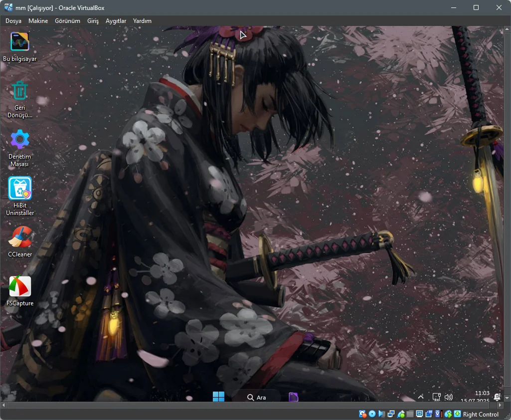Viewport: 511px width, 420px height.
Task: Click the VirtualBox display settings indicator
Action: 419,414
